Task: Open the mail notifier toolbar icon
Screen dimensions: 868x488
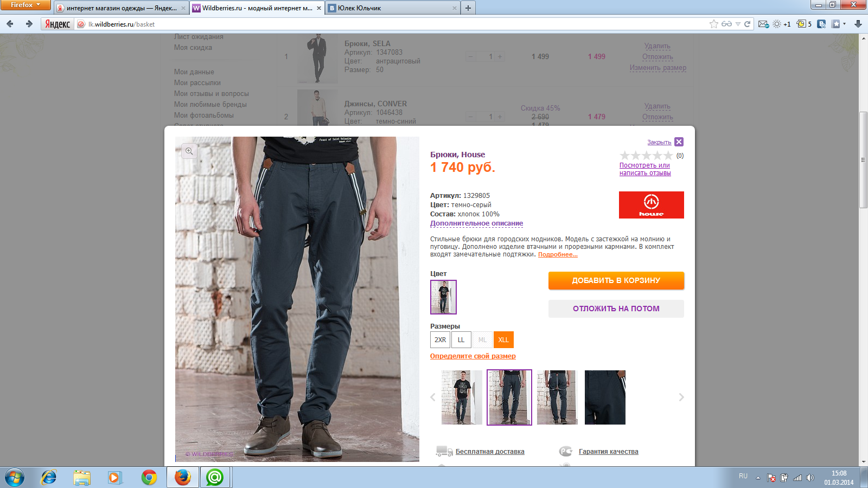Action: click(x=763, y=24)
